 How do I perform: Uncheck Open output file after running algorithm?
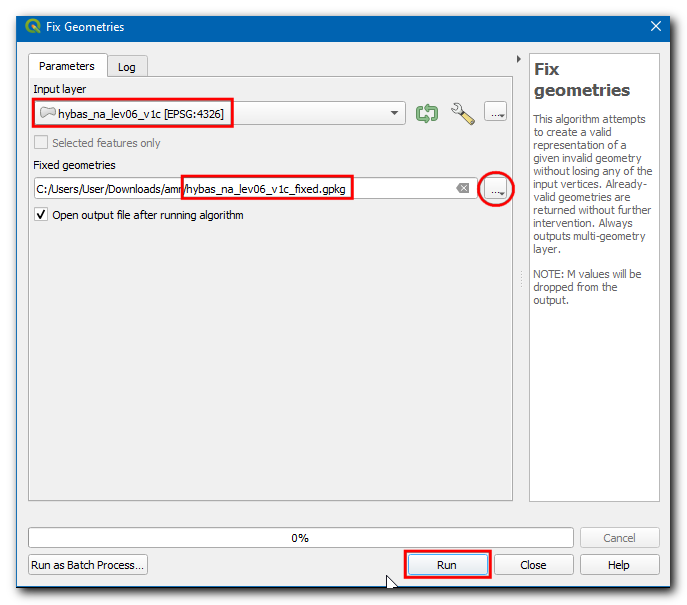[x=41, y=215]
